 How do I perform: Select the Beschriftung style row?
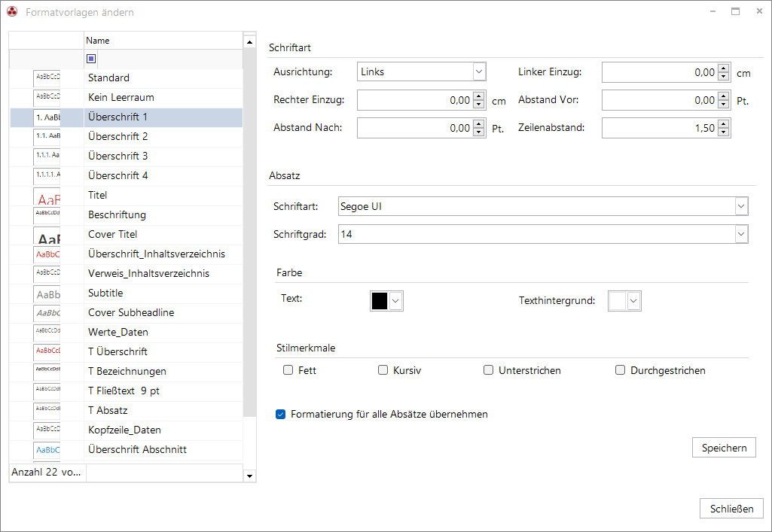126,215
